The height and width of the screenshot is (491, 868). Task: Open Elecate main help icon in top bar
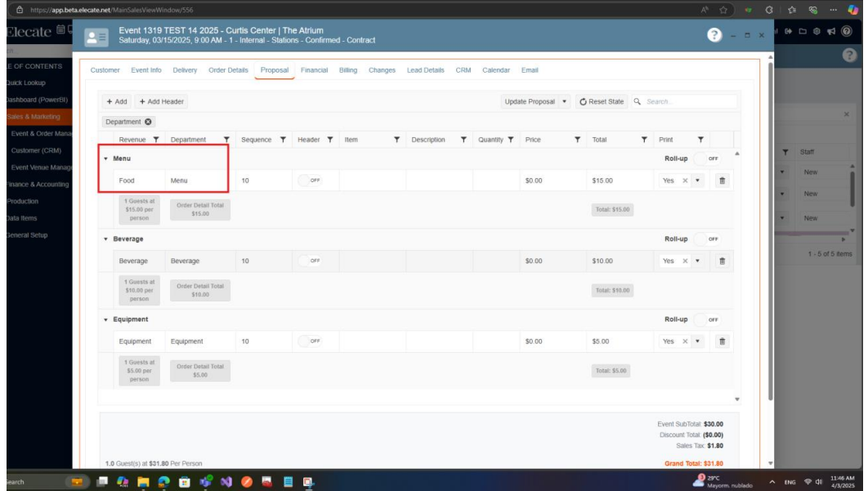(x=847, y=32)
